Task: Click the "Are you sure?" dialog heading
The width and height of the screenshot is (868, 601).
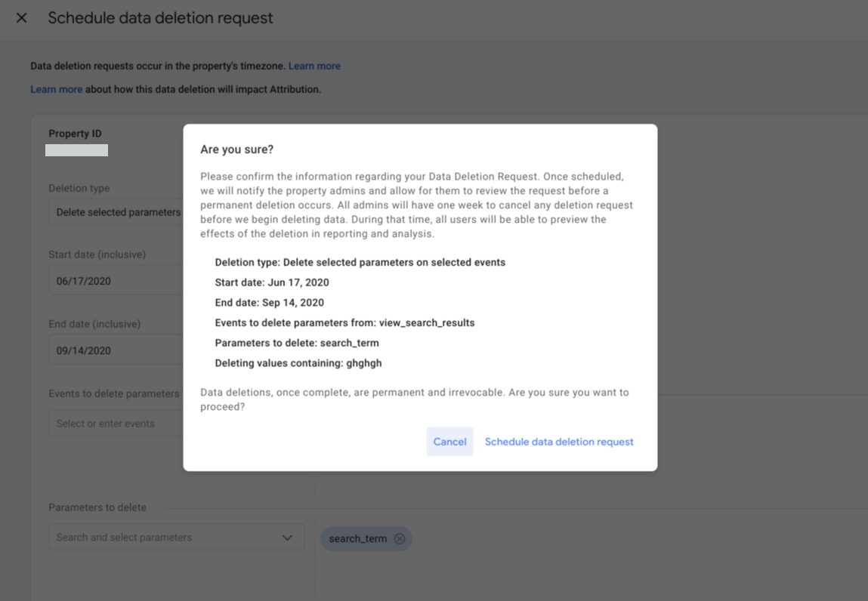Action: (236, 149)
